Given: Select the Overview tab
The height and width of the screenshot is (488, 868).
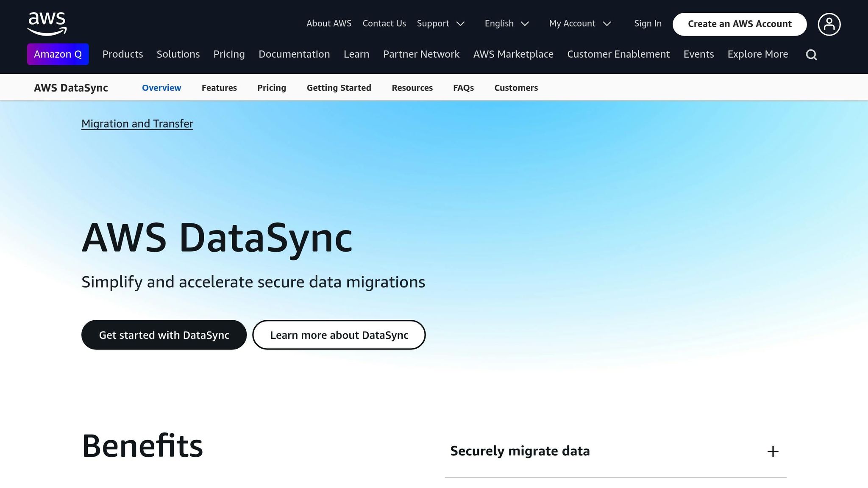Looking at the screenshot, I should coord(161,88).
